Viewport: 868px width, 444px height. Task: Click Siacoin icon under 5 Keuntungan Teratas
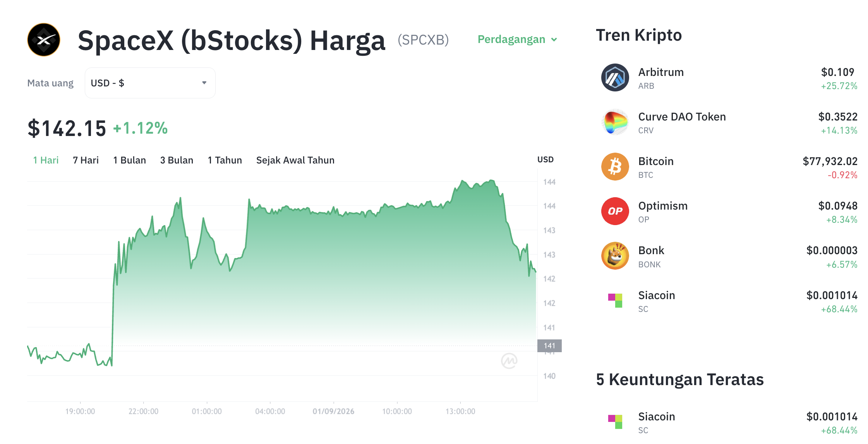point(615,422)
